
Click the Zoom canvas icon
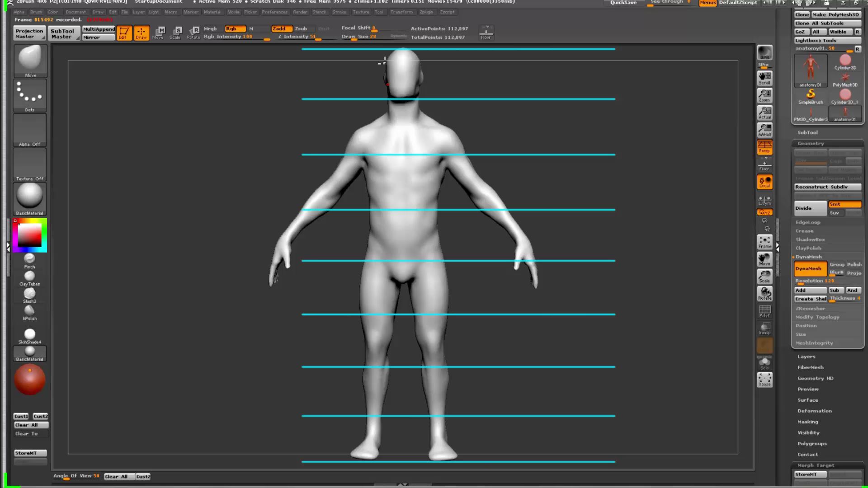[764, 95]
